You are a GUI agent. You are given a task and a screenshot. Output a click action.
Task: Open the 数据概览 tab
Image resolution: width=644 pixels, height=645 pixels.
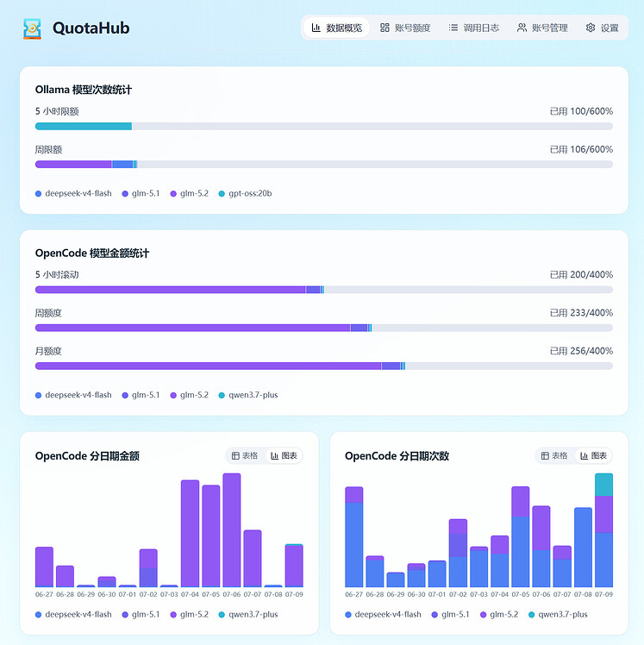[x=336, y=28]
